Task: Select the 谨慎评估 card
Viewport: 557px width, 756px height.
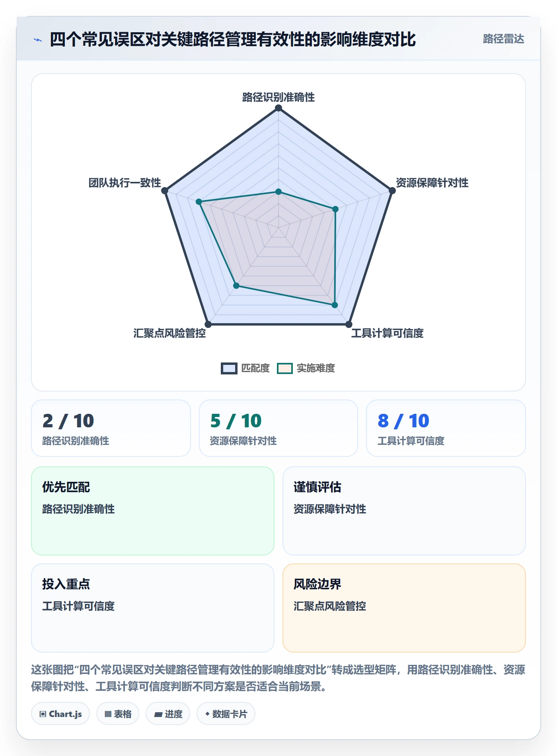Action: [404, 511]
